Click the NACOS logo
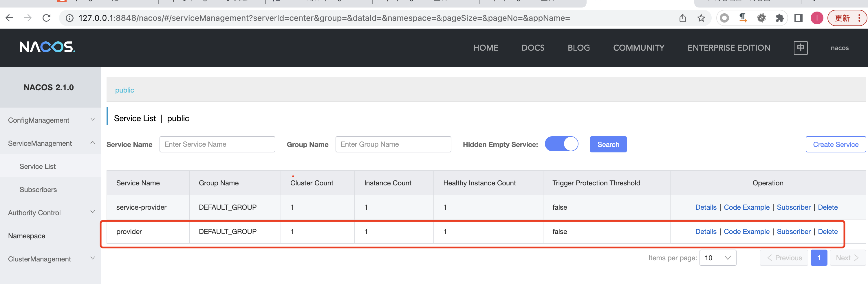 [47, 47]
